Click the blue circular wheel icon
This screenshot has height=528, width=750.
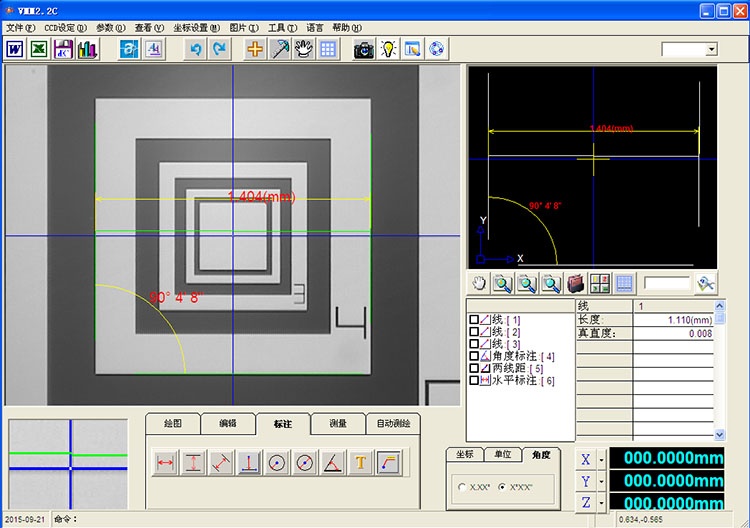437,49
